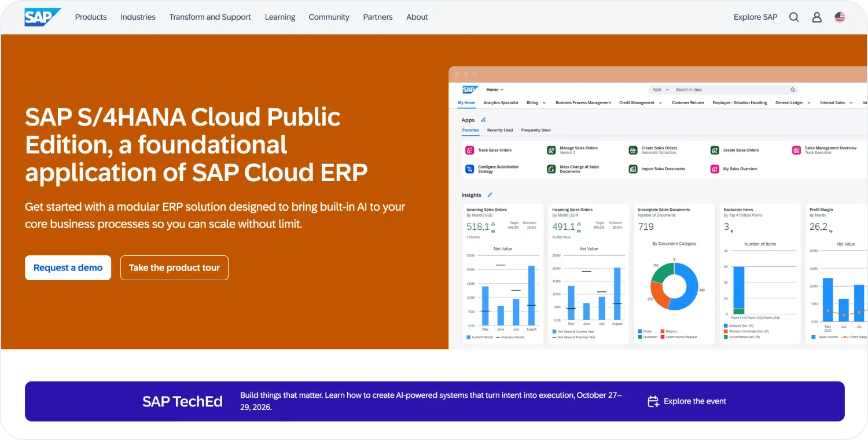Switch to the Frequently Used apps tab
This screenshot has height=440, width=868.
coord(536,130)
